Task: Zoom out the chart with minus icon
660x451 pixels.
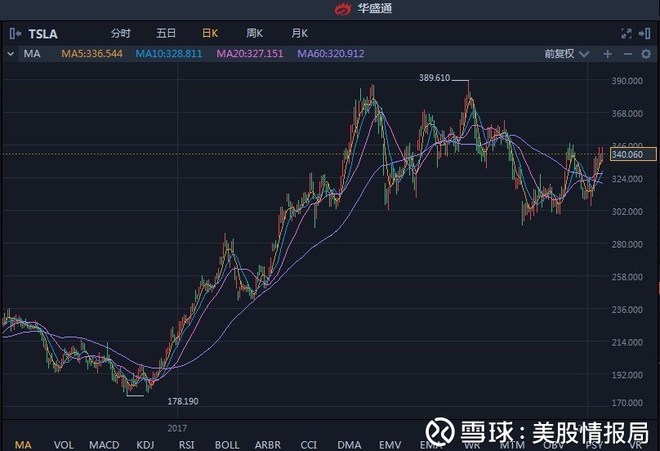Action: (628, 54)
